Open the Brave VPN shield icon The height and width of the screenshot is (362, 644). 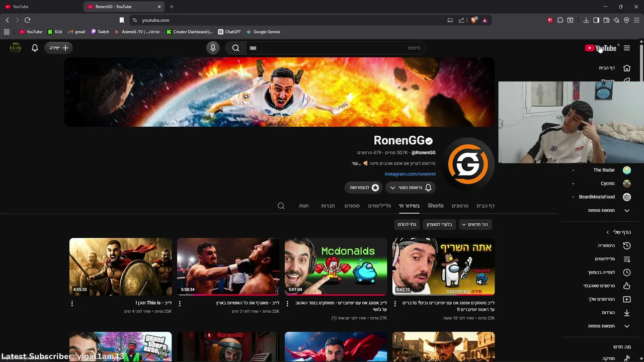(626, 20)
